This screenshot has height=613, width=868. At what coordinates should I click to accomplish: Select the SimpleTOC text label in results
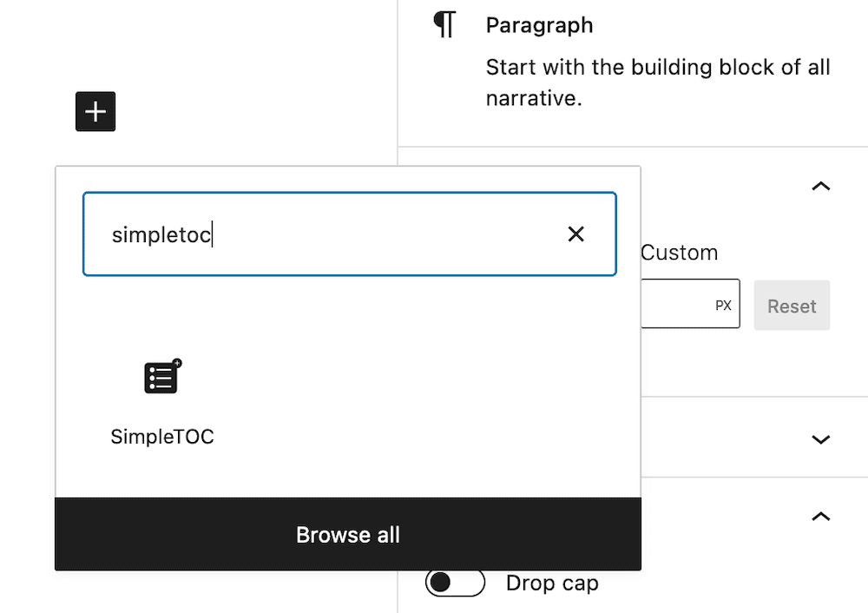[162, 437]
